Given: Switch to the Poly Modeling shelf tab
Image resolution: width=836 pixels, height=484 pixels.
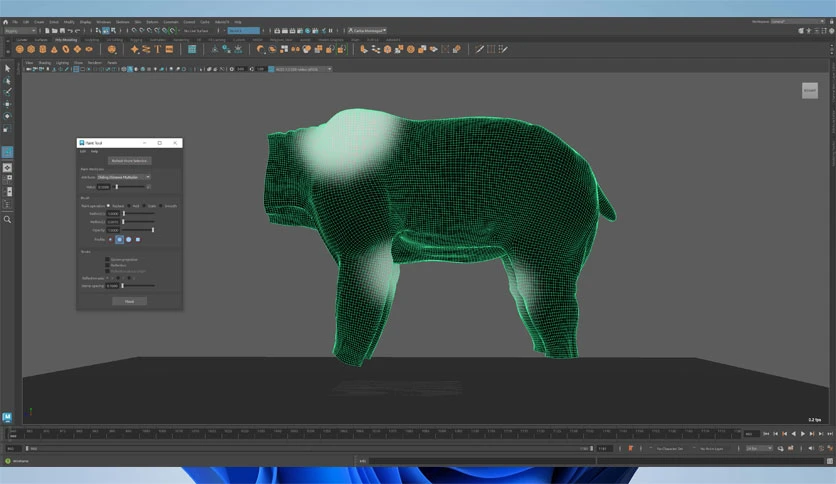Looking at the screenshot, I should [x=66, y=39].
